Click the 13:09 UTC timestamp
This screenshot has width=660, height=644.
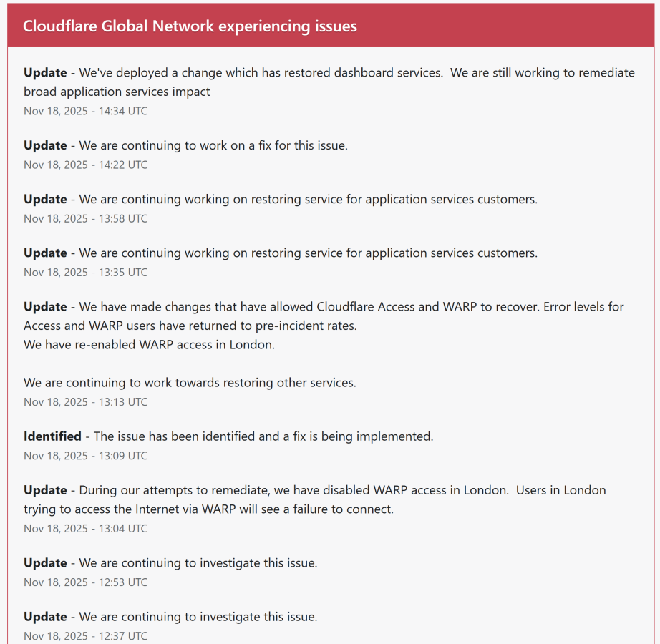[x=86, y=456]
